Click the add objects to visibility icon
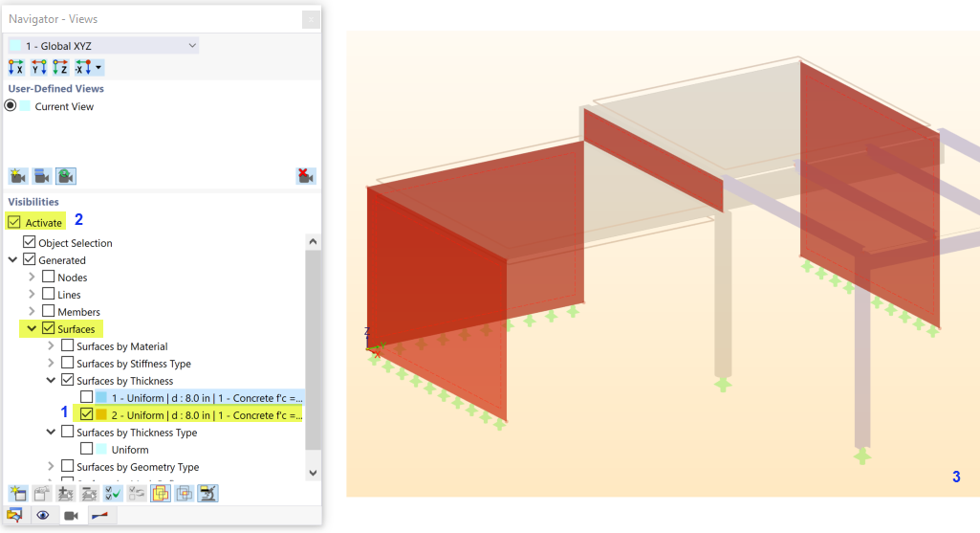This screenshot has width=980, height=533. point(66,494)
